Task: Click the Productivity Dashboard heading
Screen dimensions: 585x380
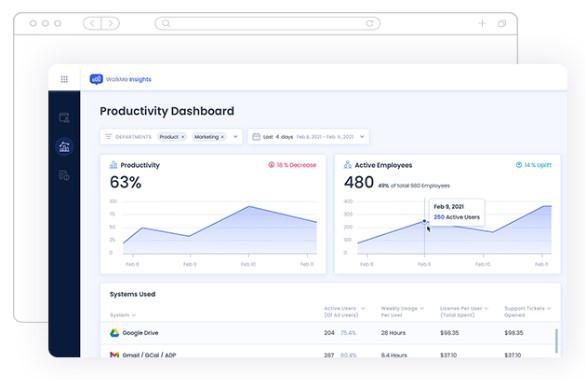Action: click(167, 111)
